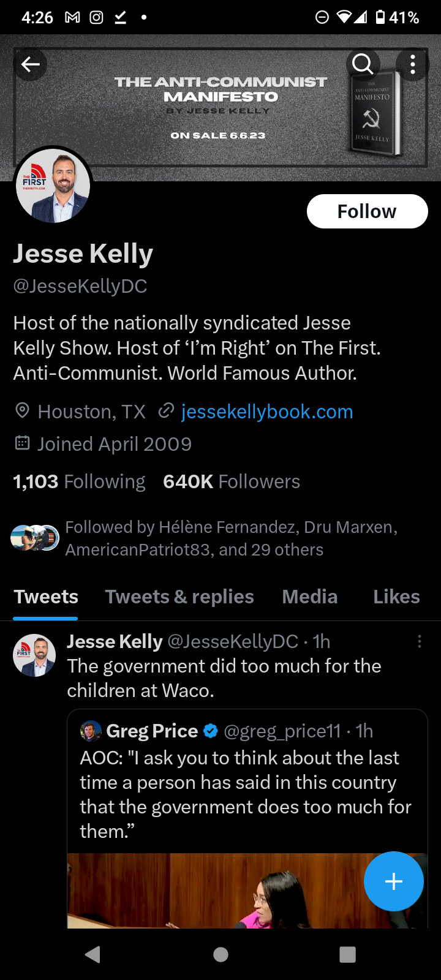This screenshot has height=980, width=441.
Task: Tap Jesse Kelly's avatar beside the tweet
Action: pyautogui.click(x=34, y=655)
